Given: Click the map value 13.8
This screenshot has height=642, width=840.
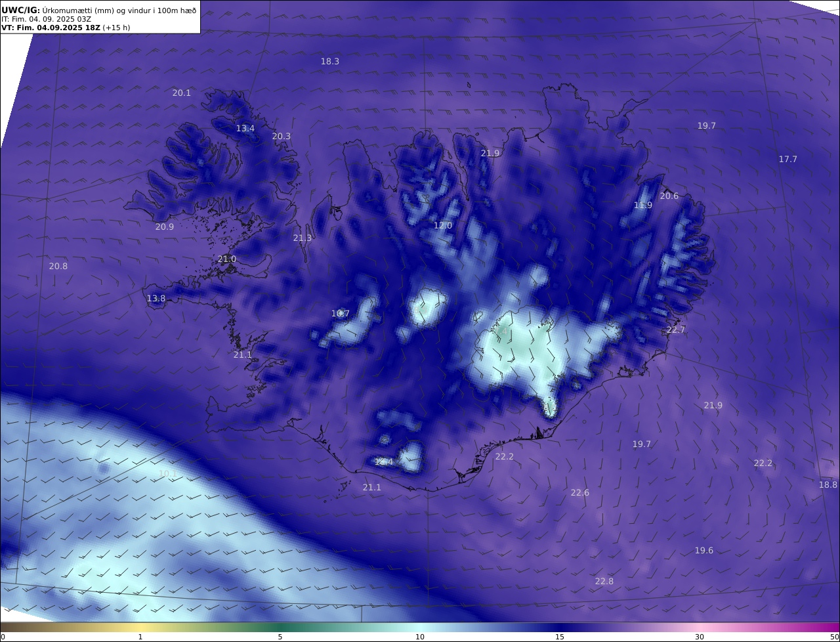Looking at the screenshot, I should coord(156,298).
